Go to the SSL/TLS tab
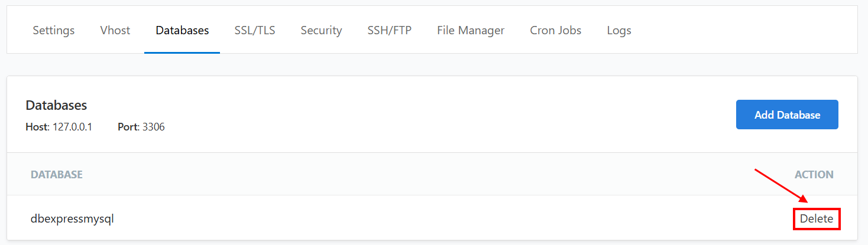Viewport: 868px width, 245px height. [x=255, y=30]
